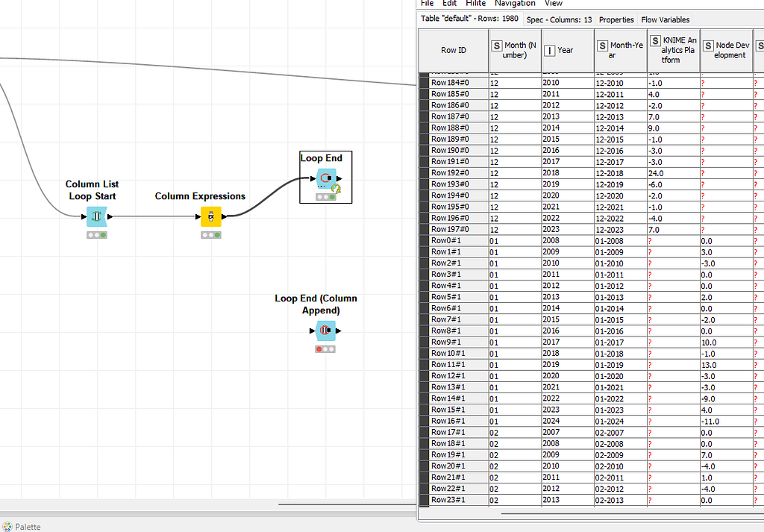Image resolution: width=764 pixels, height=532 pixels.
Task: Click the 02-2013 Month-Year cell
Action: 621,500
